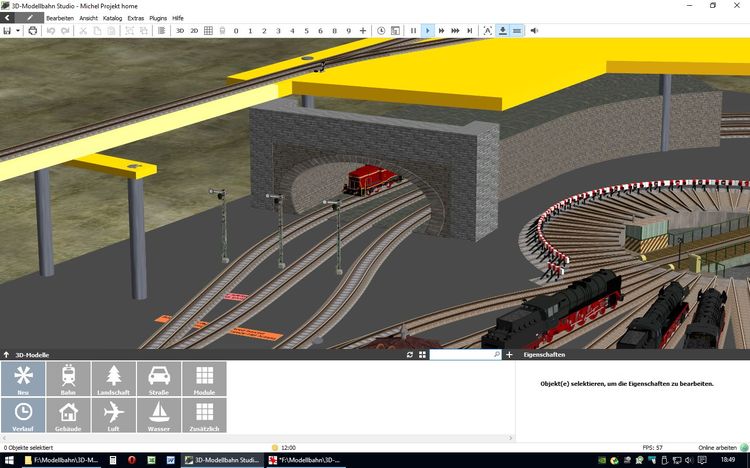
Task: Toggle the sound speaker icon
Action: click(534, 31)
